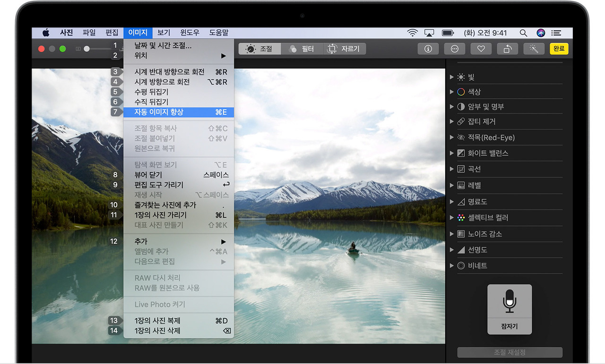Open the 파일 menu in menu bar

(x=89, y=33)
